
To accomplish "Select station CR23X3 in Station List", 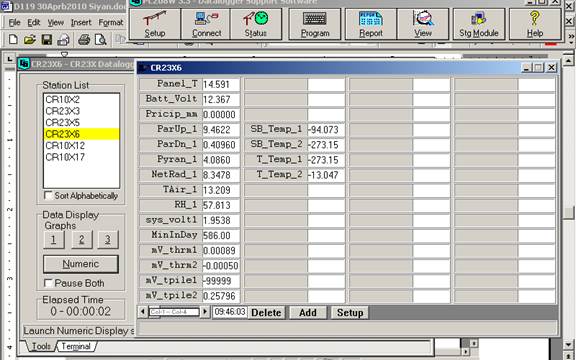I will (81, 111).
